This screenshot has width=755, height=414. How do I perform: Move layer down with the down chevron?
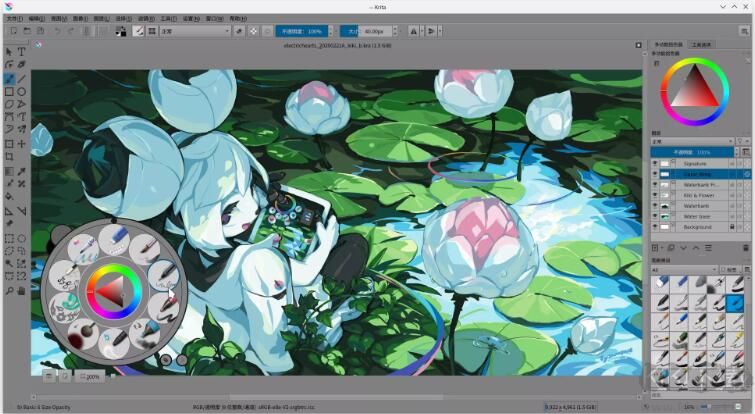point(683,248)
